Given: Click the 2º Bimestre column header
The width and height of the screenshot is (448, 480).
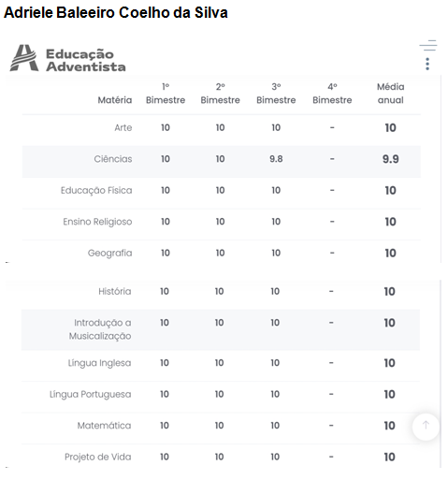Looking at the screenshot, I should [220, 94].
